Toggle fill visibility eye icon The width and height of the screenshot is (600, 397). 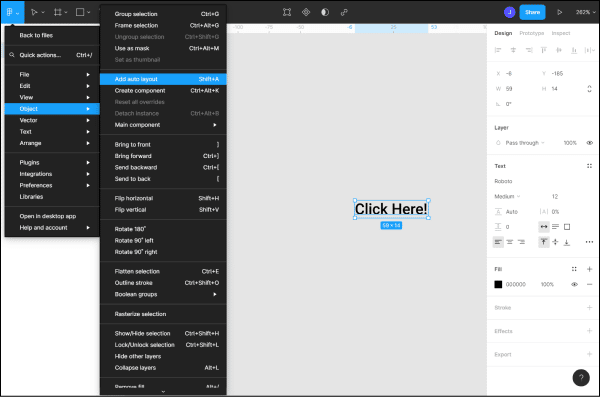tap(574, 284)
